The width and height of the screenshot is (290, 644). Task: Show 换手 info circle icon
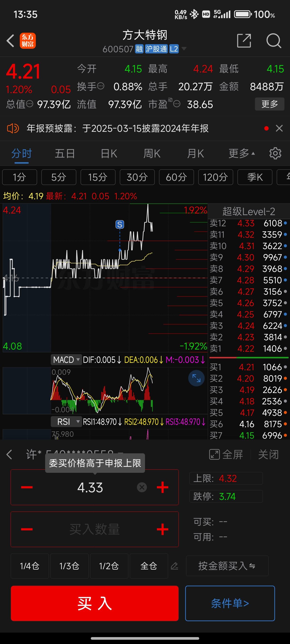pyautogui.click(x=101, y=86)
